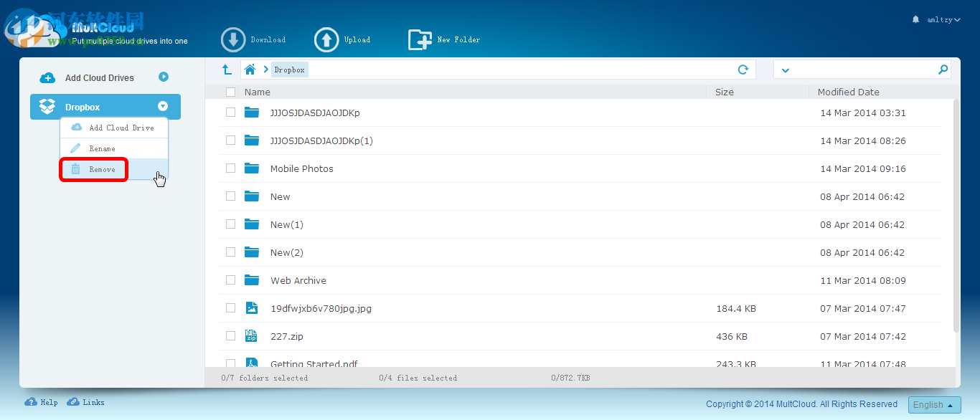Check the checkbox next to Mobile Photos
The height and width of the screenshot is (420, 980).
230,168
